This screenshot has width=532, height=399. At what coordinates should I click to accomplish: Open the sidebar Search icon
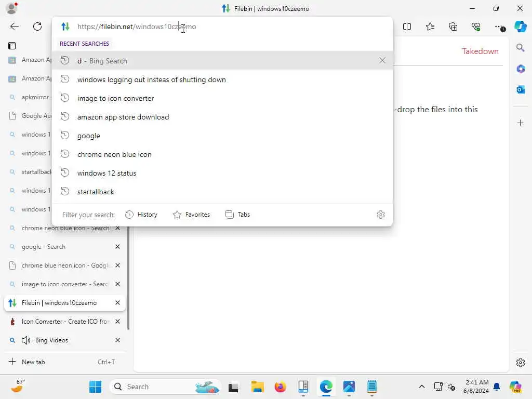pos(520,47)
